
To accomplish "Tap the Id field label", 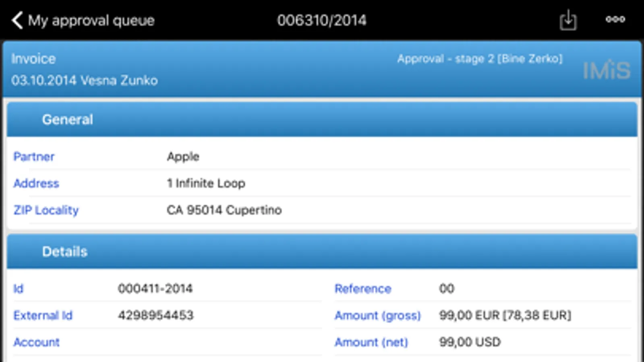I will pyautogui.click(x=19, y=288).
